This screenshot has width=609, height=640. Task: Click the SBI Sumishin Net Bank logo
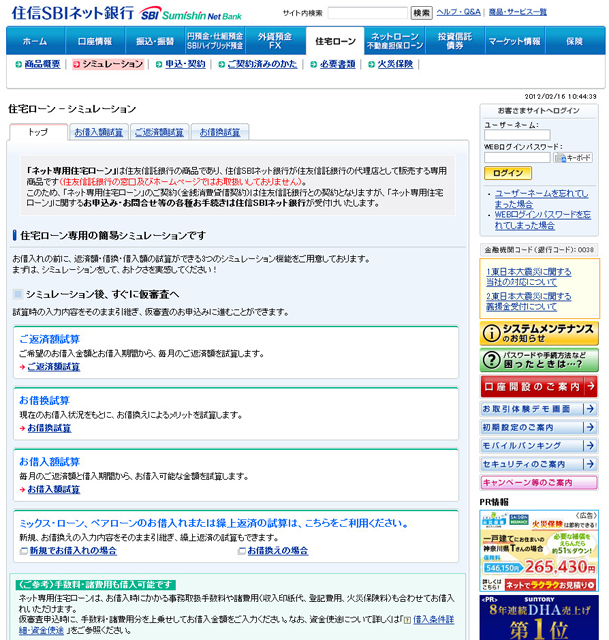(x=191, y=14)
